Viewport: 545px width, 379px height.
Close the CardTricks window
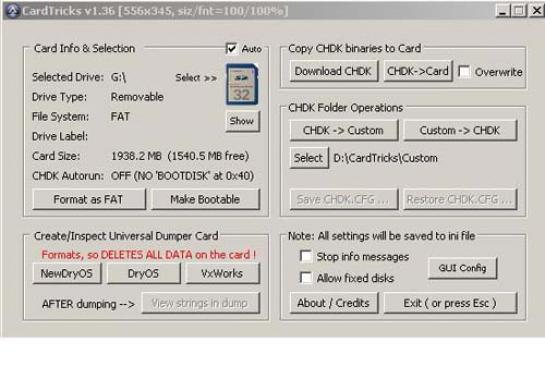[537, 11]
